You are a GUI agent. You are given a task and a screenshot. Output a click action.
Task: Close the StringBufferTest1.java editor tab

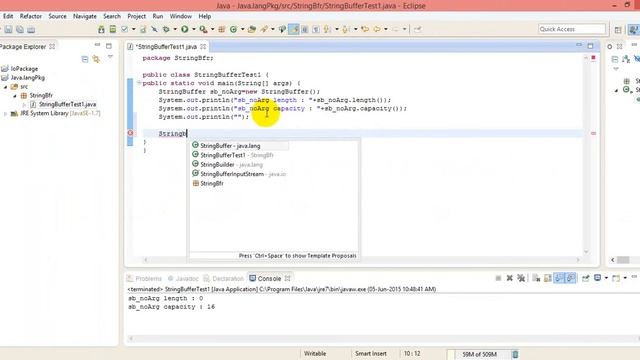[203, 47]
